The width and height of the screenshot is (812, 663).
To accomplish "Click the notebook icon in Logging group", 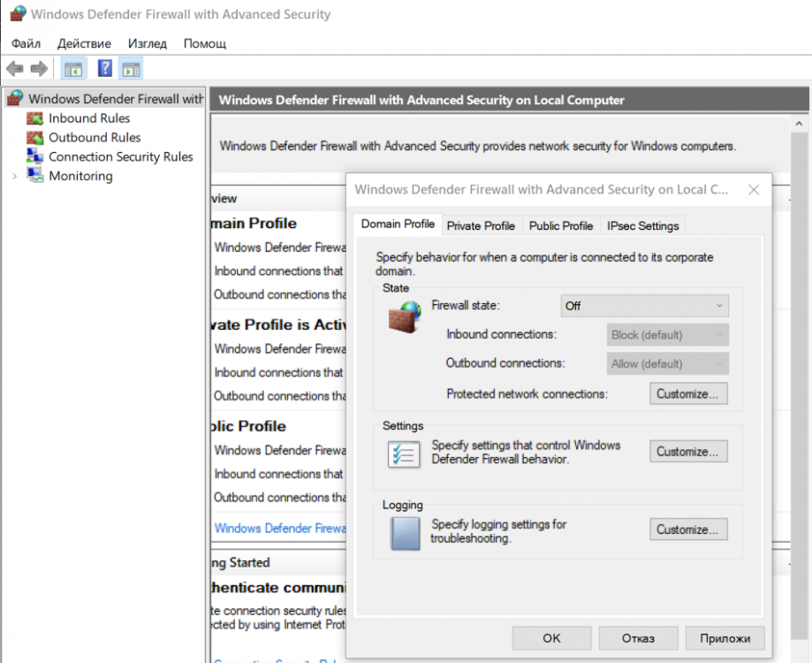I will click(405, 533).
